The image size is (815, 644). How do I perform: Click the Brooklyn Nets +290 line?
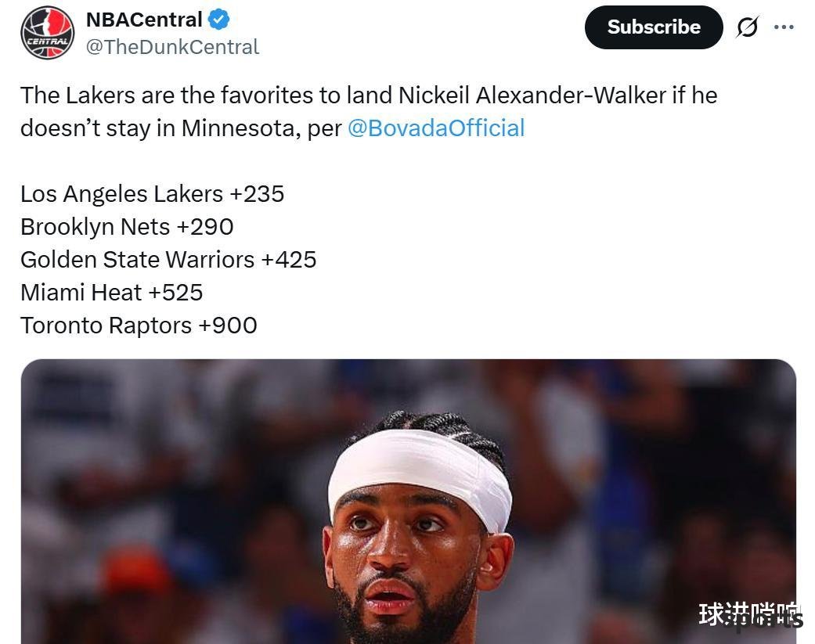(x=127, y=227)
